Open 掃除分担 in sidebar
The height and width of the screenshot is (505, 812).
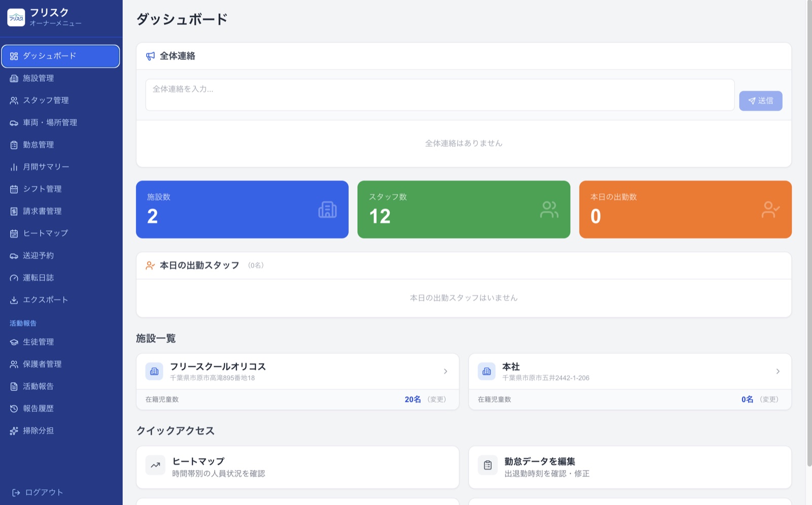[61, 431]
